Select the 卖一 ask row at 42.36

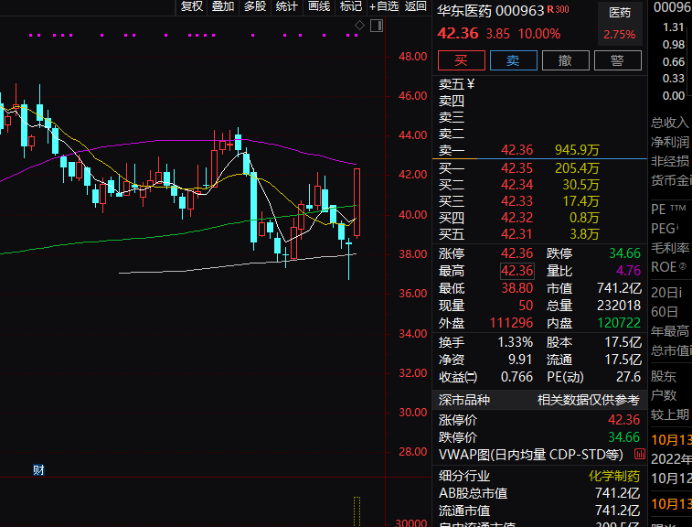click(539, 150)
